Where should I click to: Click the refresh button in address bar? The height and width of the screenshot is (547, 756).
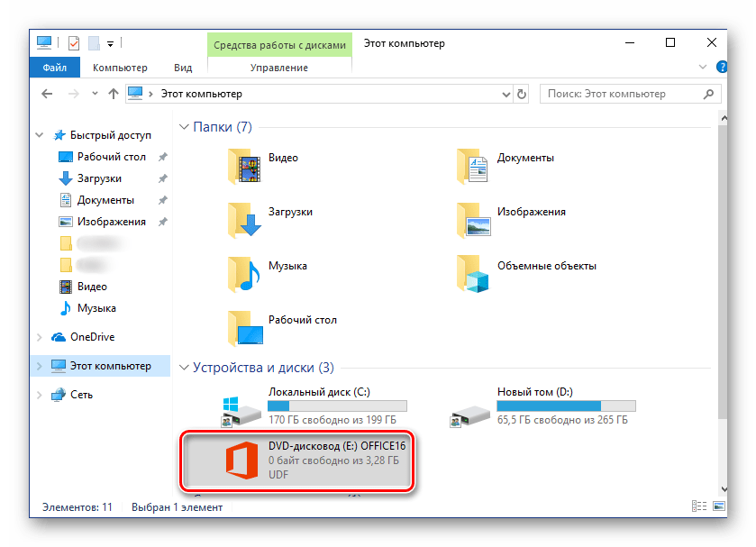point(521,94)
